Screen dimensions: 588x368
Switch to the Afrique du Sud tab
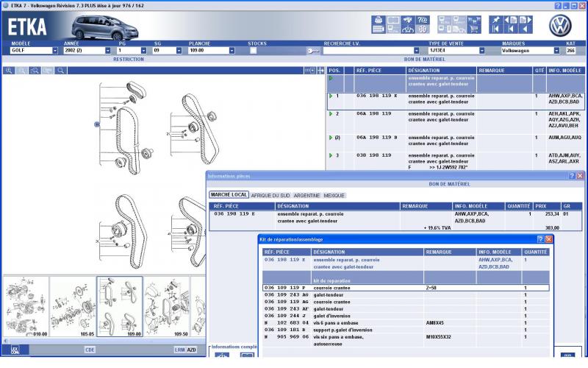(270, 196)
